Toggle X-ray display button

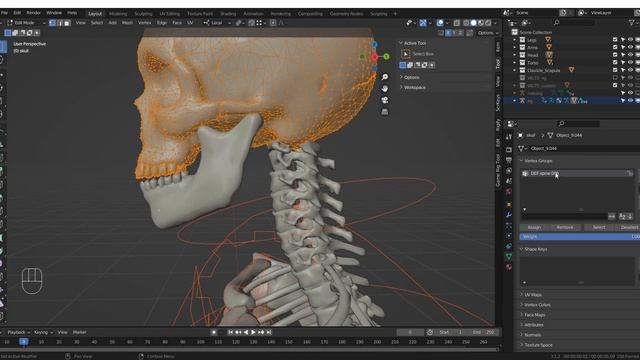point(457,23)
